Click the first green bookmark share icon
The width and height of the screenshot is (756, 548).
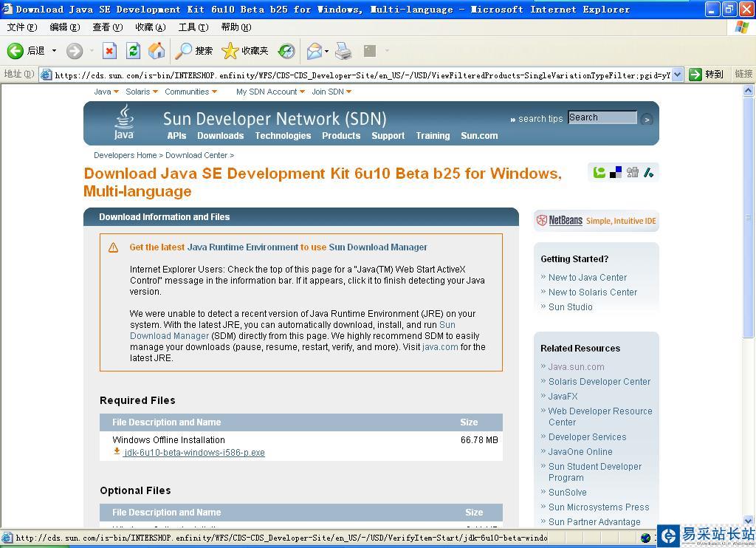(599, 172)
